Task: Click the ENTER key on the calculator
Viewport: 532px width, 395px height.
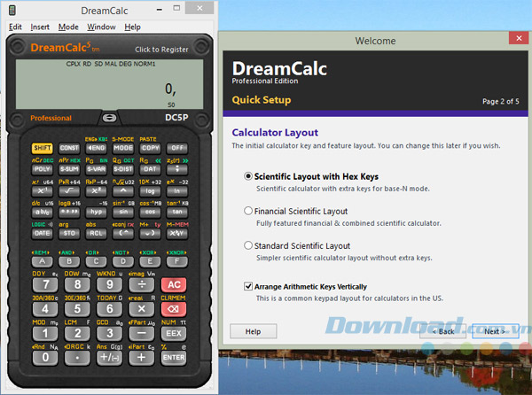Action: pos(174,358)
